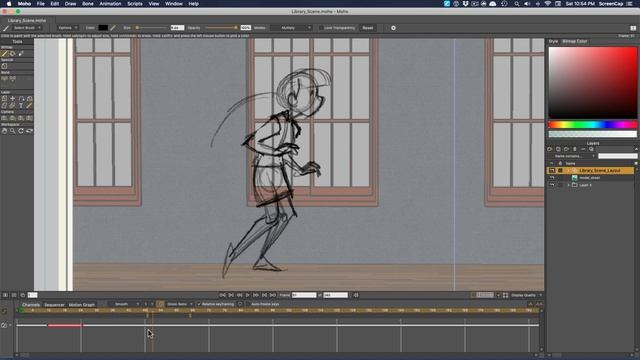Step back one frame

point(239,295)
